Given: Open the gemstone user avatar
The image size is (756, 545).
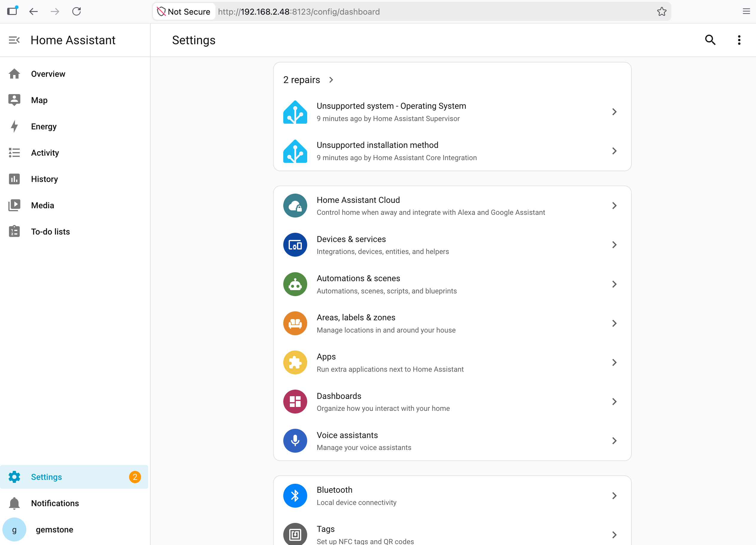Looking at the screenshot, I should [x=14, y=529].
